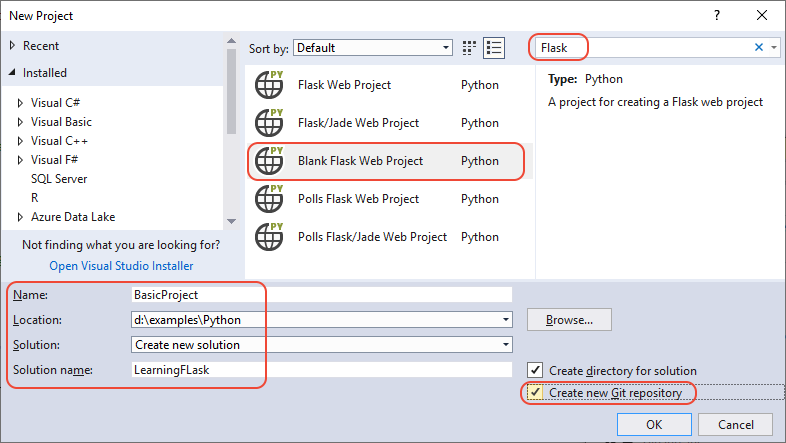This screenshot has height=443, width=786.
Task: Select Blank Flask Web Project template
Action: point(360,161)
